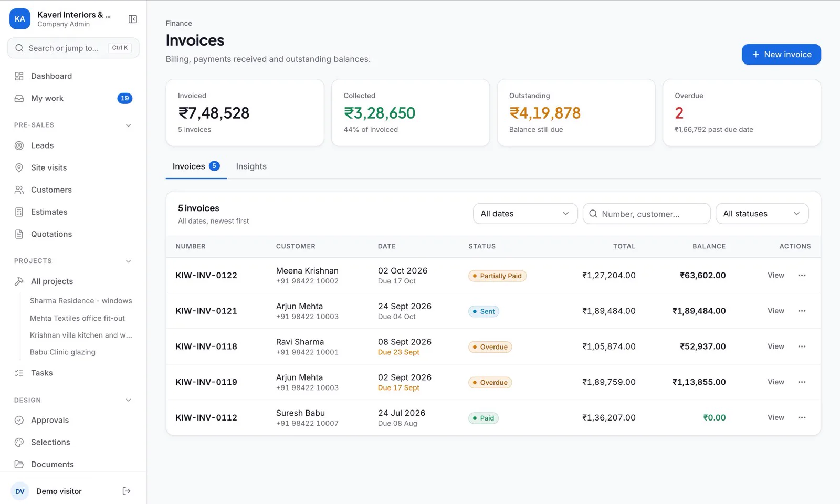Screen dimensions: 840x504
Task: Open the All statuses dropdown
Action: 762,214
